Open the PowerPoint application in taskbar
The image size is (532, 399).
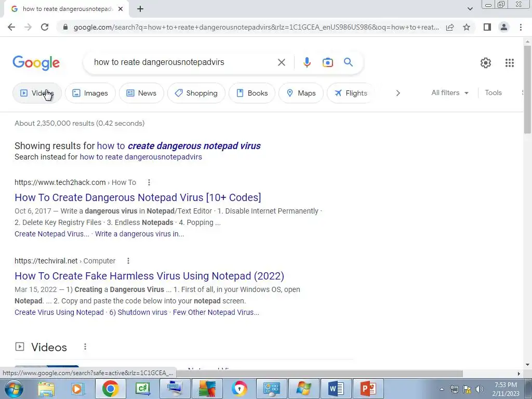368,389
